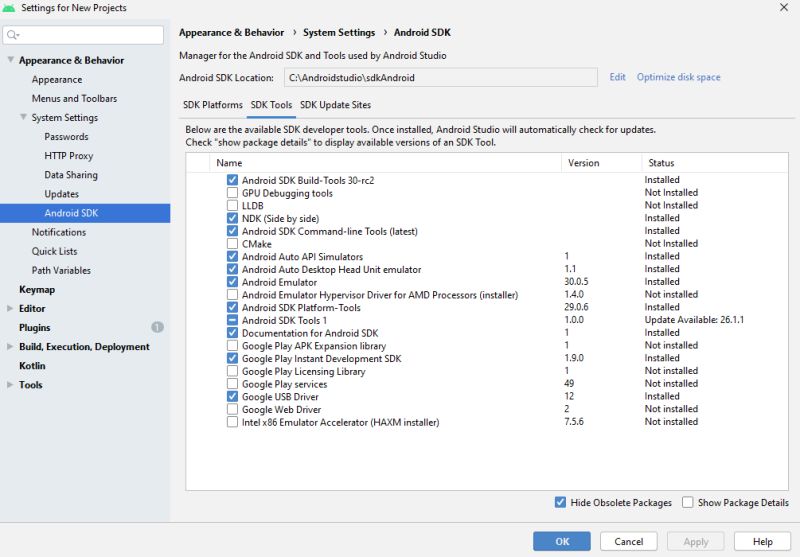The width and height of the screenshot is (800, 557).
Task: Click Optimize disk space link
Action: [x=679, y=77]
